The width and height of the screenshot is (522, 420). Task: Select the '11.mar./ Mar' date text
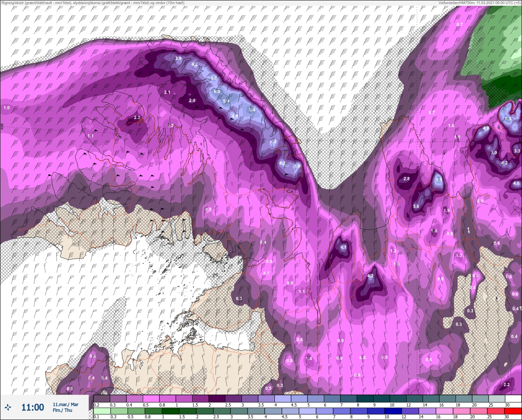(66, 404)
